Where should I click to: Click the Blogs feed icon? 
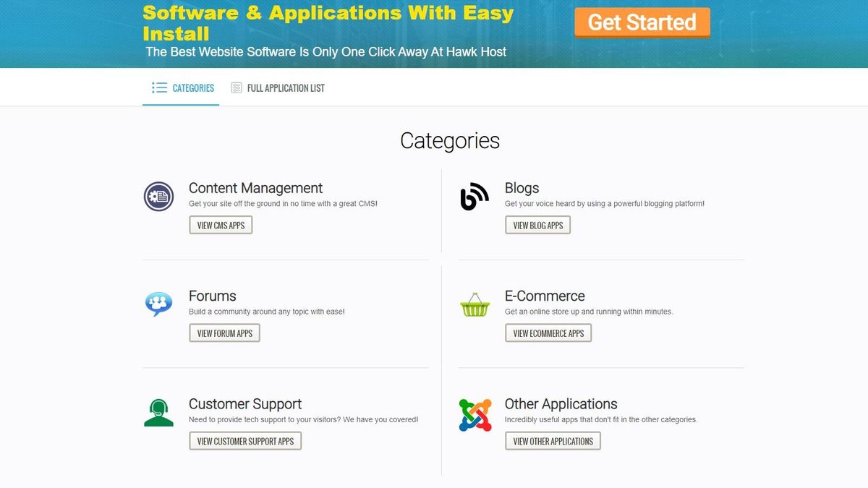click(x=475, y=197)
